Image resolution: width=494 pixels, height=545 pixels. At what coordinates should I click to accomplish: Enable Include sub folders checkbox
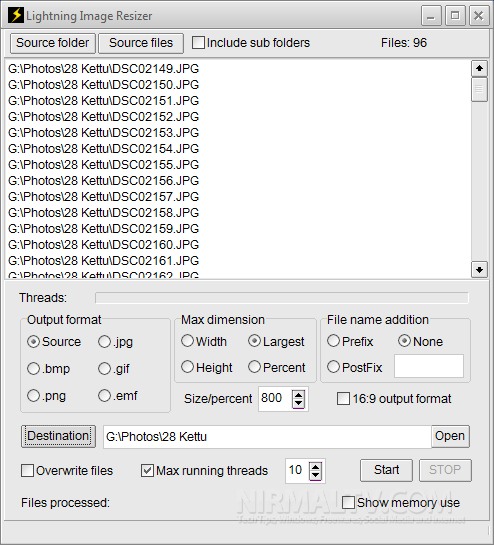tap(198, 43)
